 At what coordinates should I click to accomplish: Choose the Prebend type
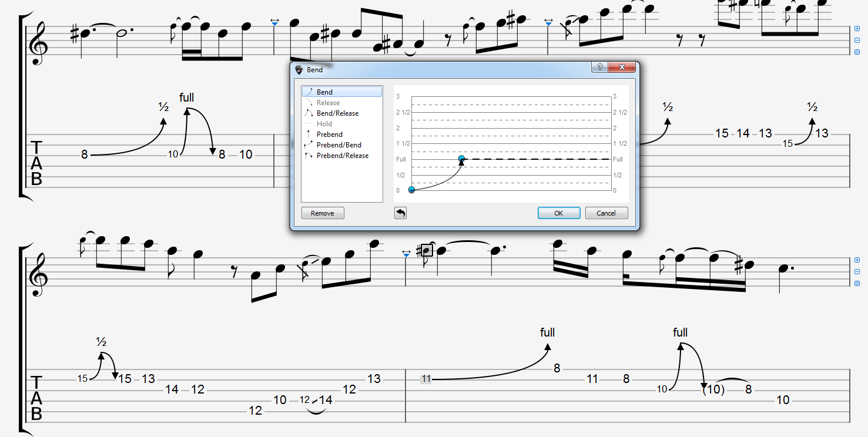[x=341, y=134]
